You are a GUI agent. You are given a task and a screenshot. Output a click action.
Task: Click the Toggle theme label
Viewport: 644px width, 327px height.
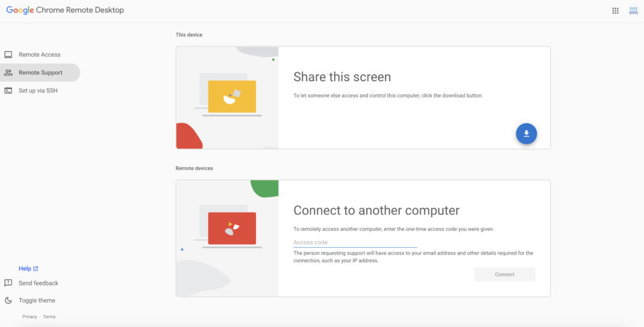[x=37, y=301]
